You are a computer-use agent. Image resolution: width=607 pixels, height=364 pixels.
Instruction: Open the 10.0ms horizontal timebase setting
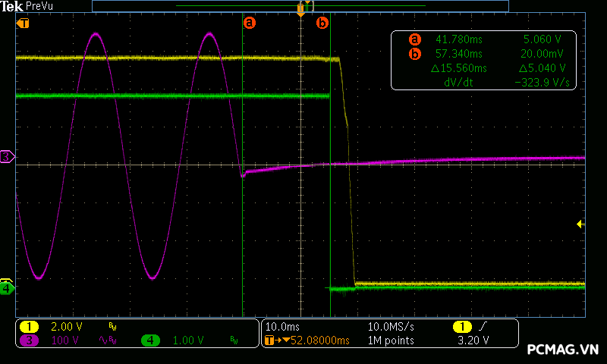point(281,326)
